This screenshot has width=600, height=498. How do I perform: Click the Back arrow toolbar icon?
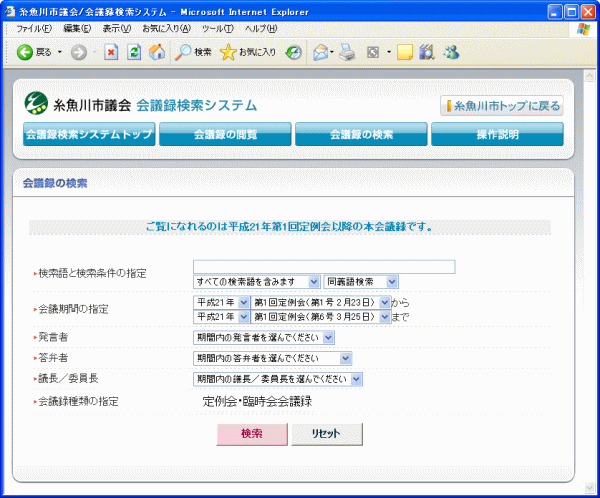[25, 52]
